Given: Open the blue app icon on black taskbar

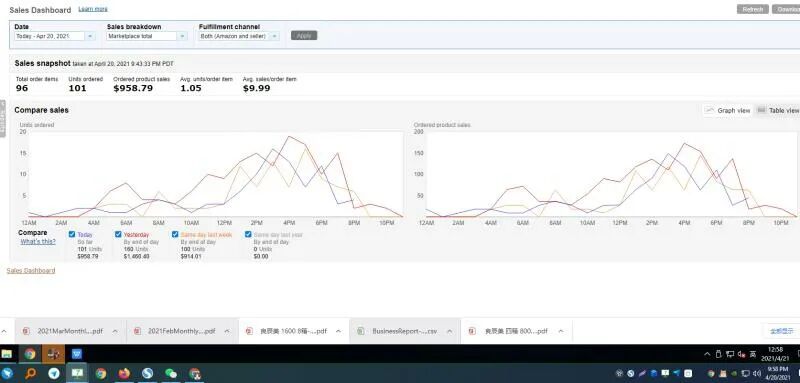Looking at the screenshot, I should [x=77, y=353].
